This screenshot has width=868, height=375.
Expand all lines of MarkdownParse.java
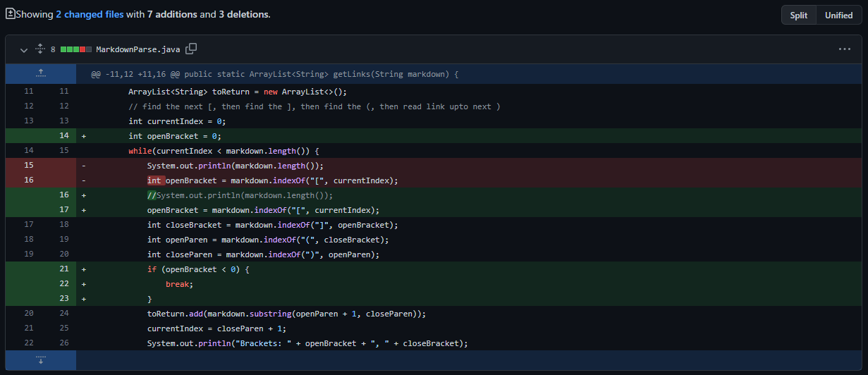pos(40,49)
